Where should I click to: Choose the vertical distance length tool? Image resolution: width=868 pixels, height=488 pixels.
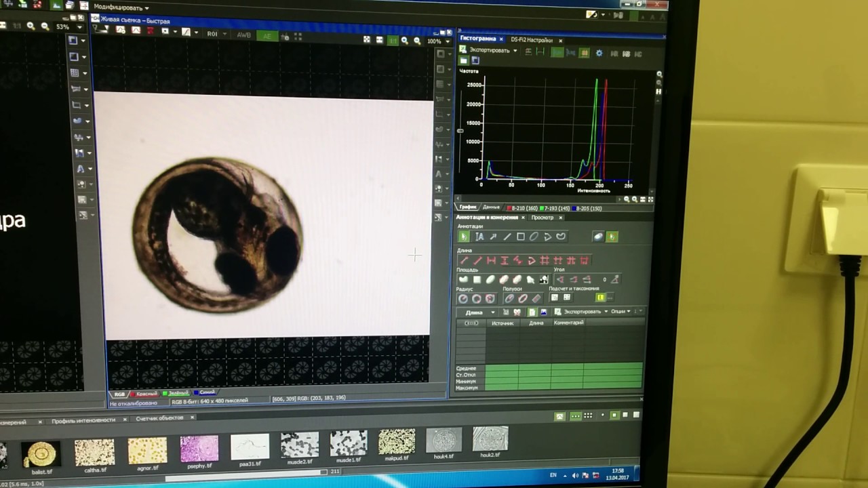point(505,260)
